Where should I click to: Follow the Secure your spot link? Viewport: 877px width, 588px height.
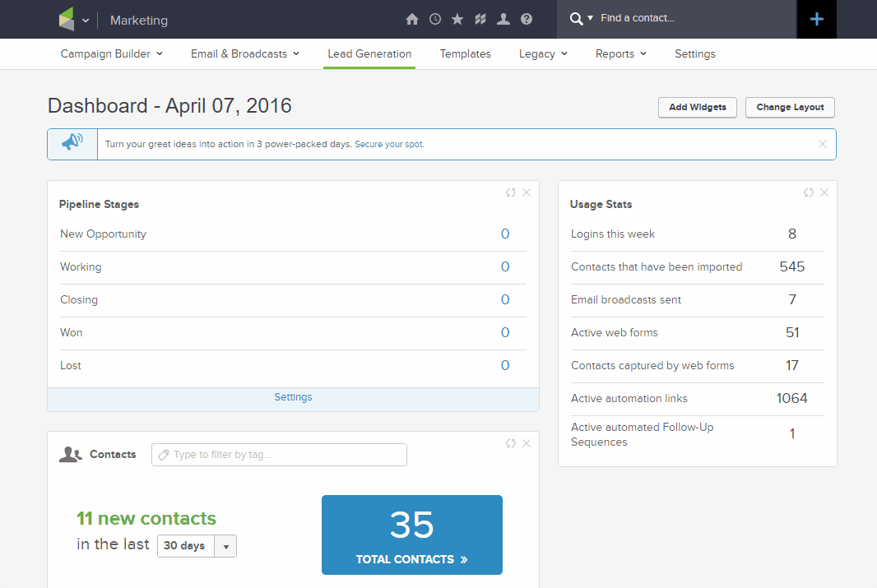tap(389, 144)
